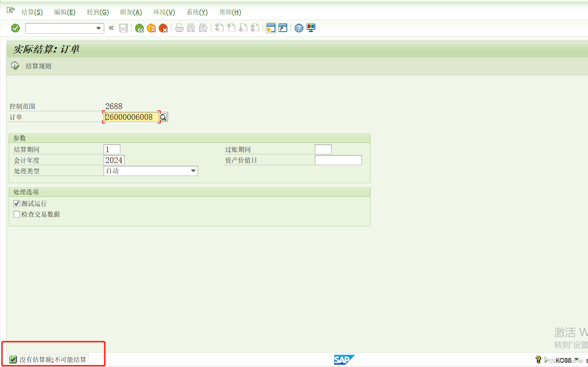Open the 环境(V) menu
The height and width of the screenshot is (367, 588).
(x=164, y=12)
